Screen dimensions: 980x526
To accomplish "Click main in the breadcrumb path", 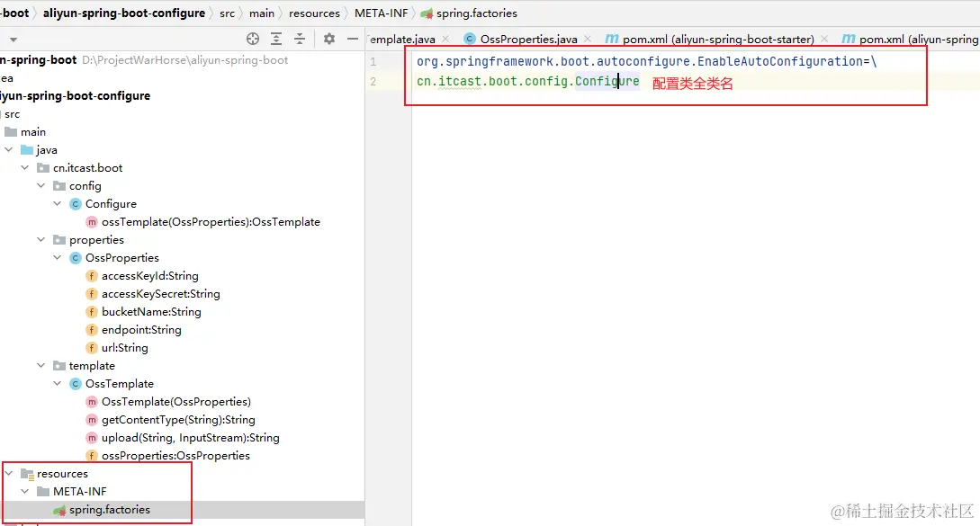I will coord(262,13).
